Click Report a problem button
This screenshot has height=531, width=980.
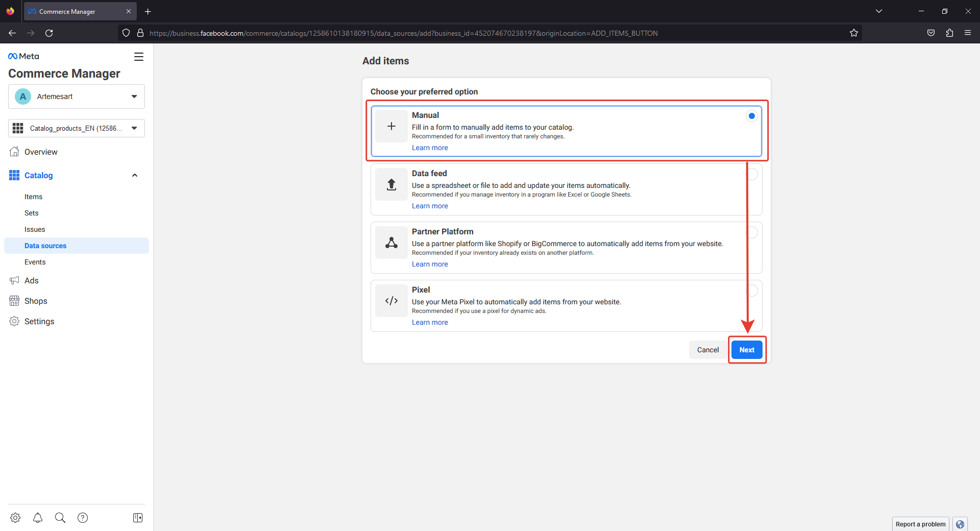coord(920,524)
